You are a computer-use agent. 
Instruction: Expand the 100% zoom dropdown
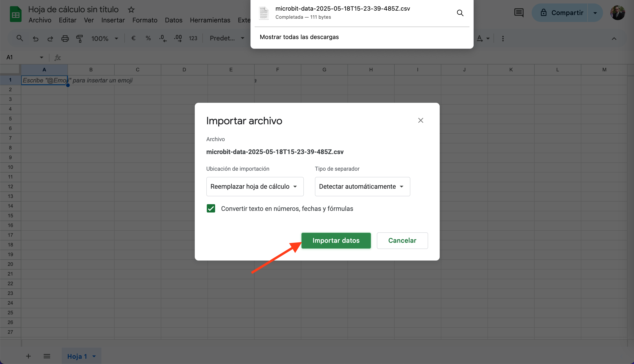(104, 39)
